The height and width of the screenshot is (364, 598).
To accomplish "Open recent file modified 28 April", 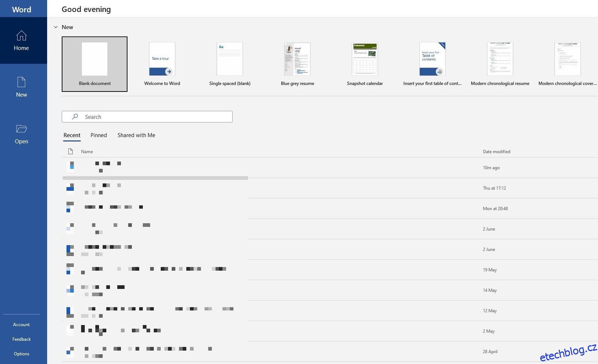I will click(x=330, y=352).
